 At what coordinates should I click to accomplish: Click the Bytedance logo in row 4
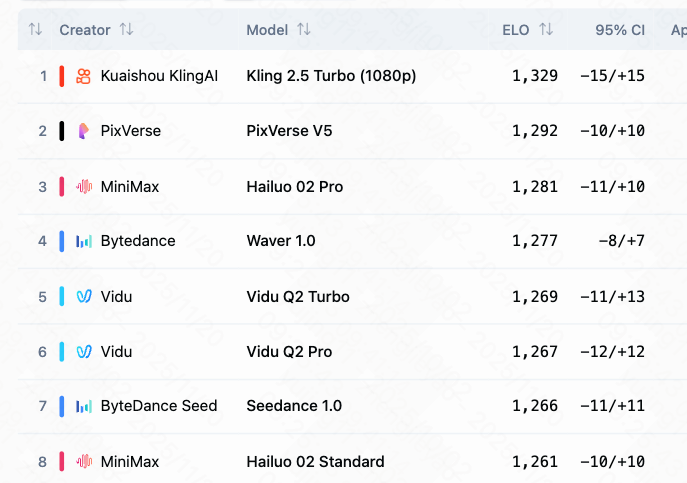coord(84,241)
